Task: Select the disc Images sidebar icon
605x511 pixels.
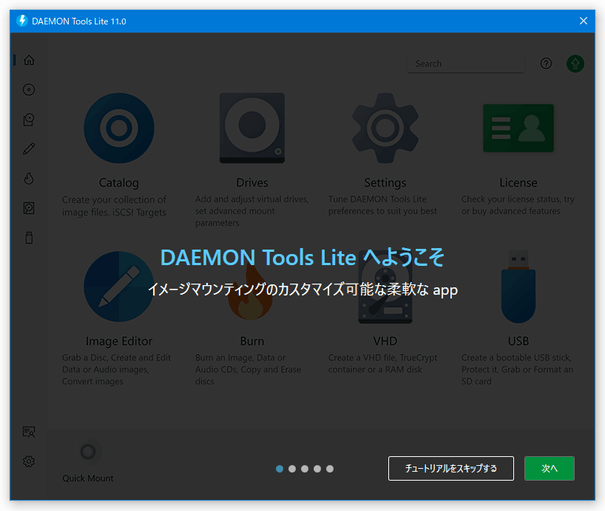Action: click(x=29, y=90)
